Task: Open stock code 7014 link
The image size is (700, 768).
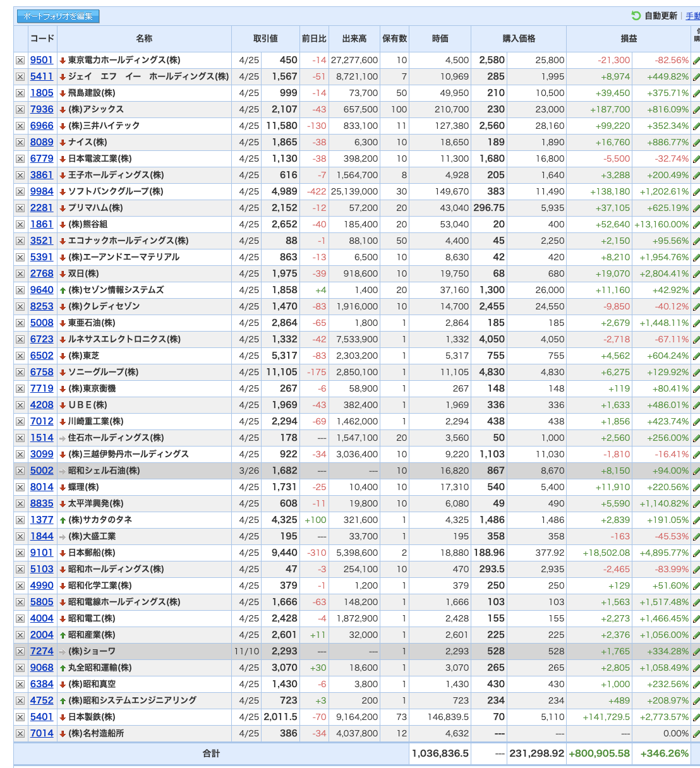Action: [x=42, y=733]
